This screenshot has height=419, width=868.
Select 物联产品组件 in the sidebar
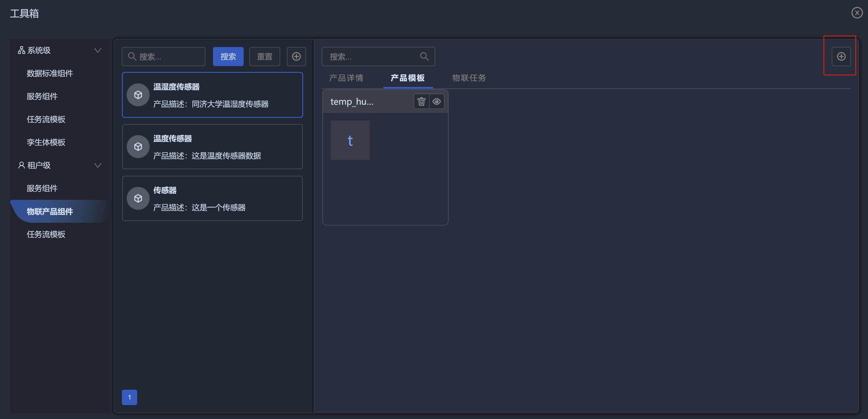(x=60, y=211)
